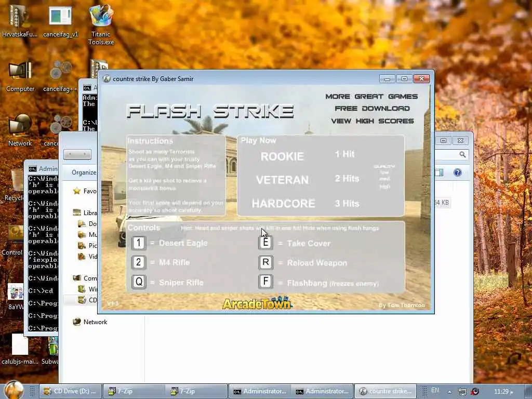Click the FREE DOWNLOAD link
Viewport: 532px width, 399px height.
point(372,108)
